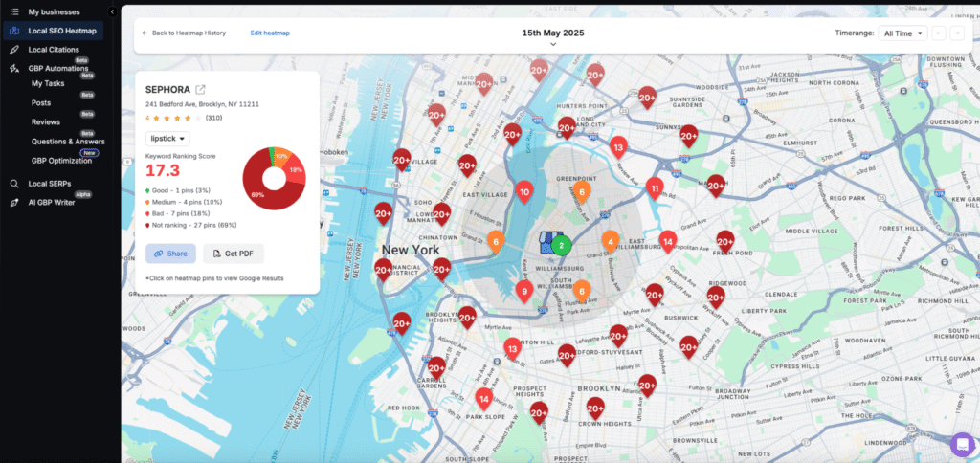
Task: Click the Local Citations pen icon
Action: click(14, 50)
